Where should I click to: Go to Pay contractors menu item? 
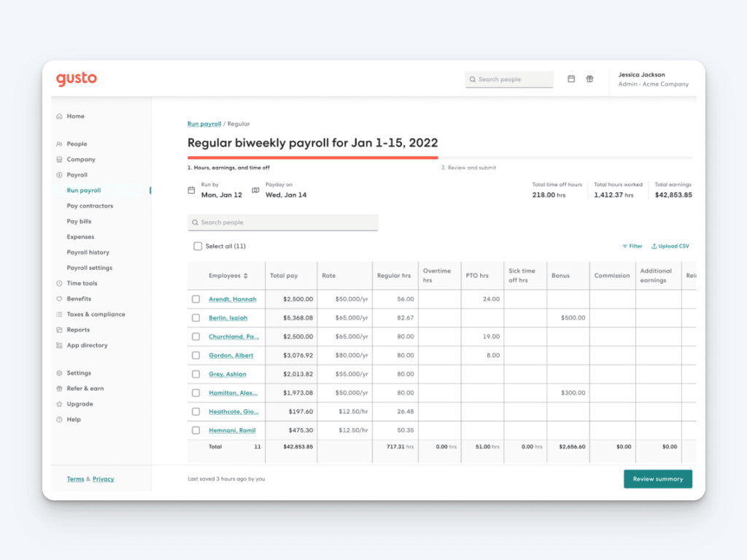click(x=90, y=206)
